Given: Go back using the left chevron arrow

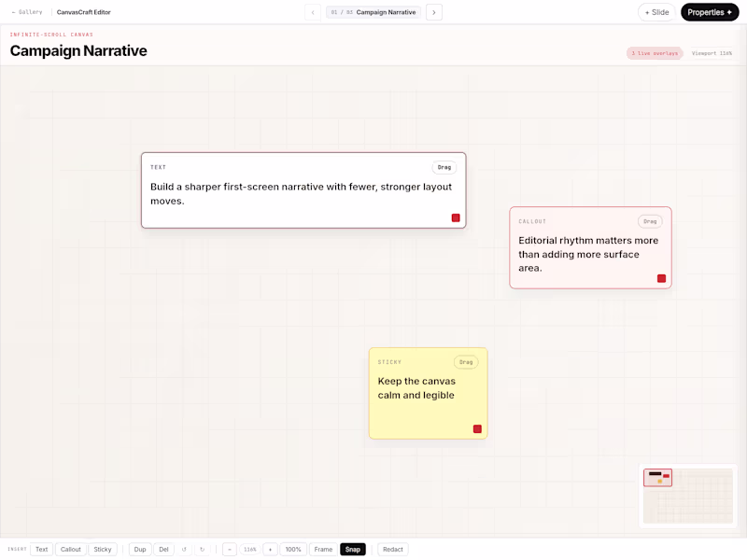Looking at the screenshot, I should [313, 12].
